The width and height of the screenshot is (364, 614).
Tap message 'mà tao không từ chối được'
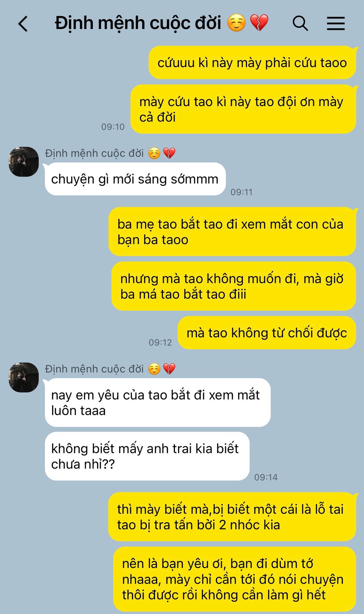click(x=267, y=333)
